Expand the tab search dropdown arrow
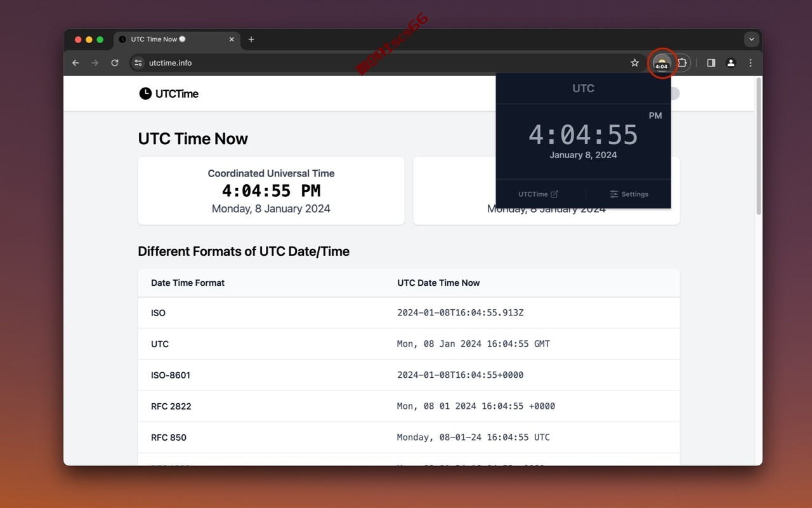Viewport: 812px width, 508px height. pos(752,39)
